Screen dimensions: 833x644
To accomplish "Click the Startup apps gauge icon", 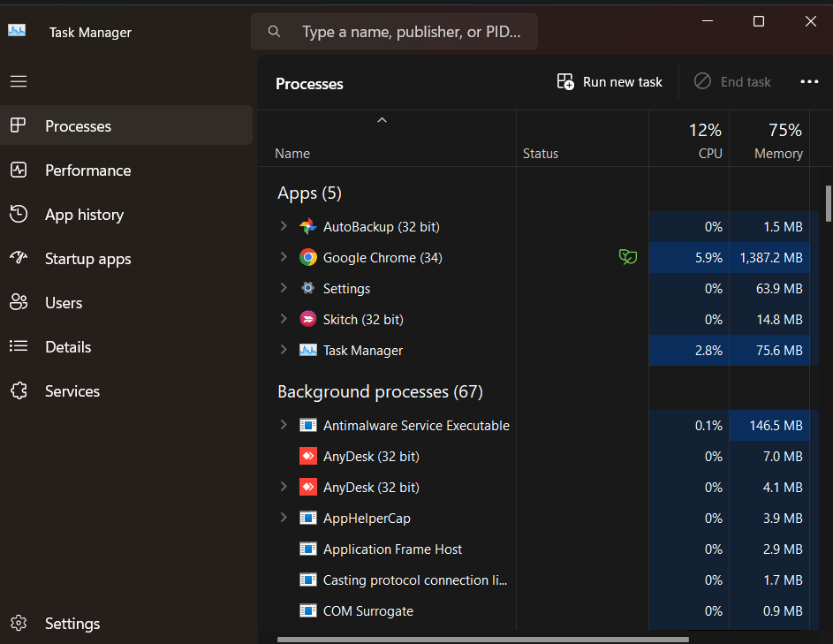I will pos(19,258).
